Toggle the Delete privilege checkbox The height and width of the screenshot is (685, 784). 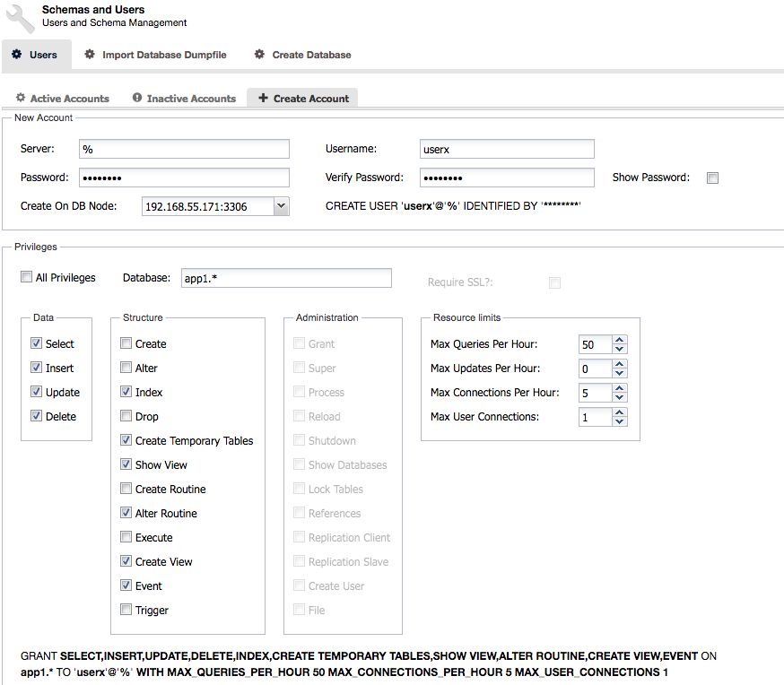[36, 416]
